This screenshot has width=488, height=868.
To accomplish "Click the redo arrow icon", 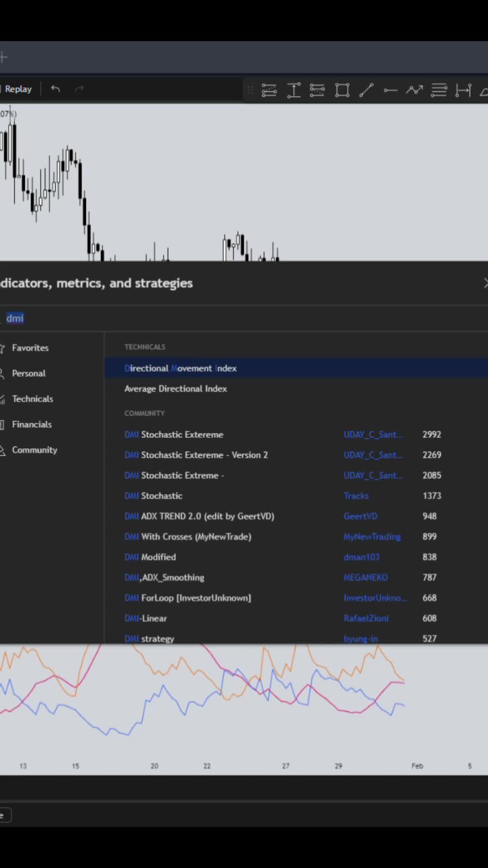I will [80, 89].
